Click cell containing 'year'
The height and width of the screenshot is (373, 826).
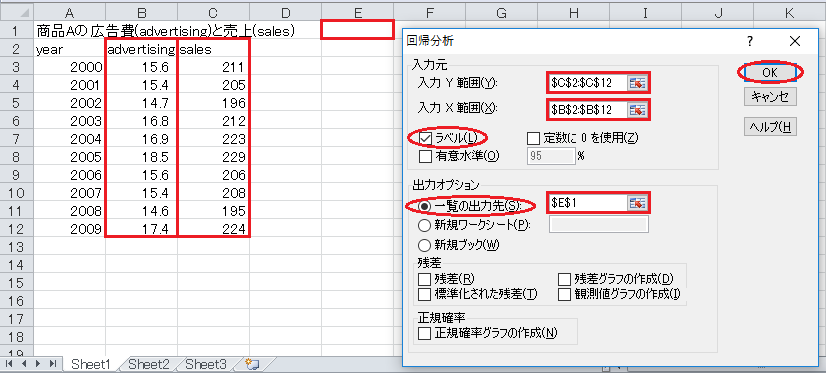pos(69,50)
